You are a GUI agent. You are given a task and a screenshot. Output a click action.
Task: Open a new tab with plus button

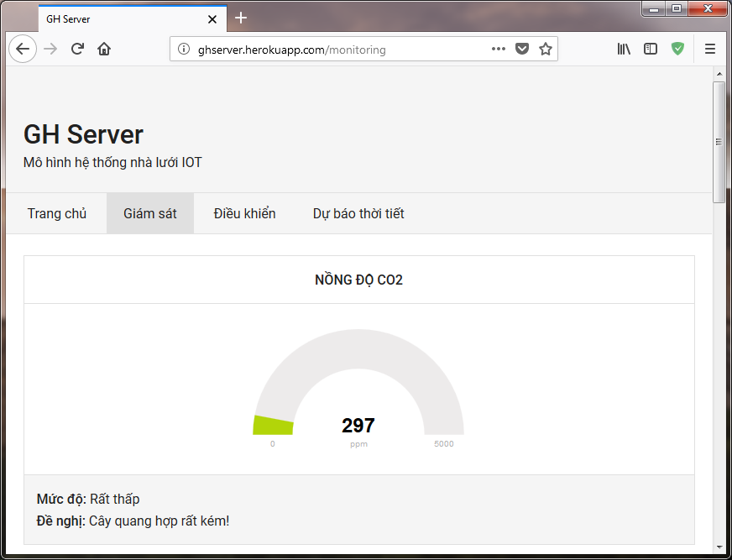241,18
